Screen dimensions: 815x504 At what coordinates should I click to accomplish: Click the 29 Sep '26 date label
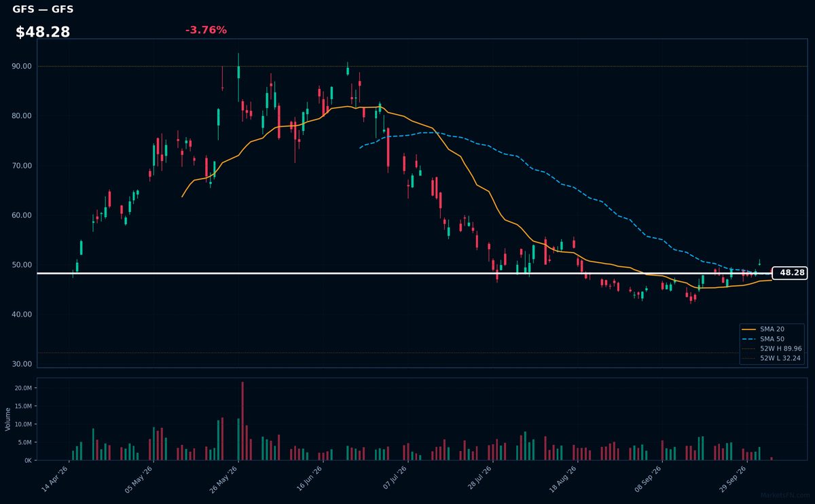tap(733, 478)
